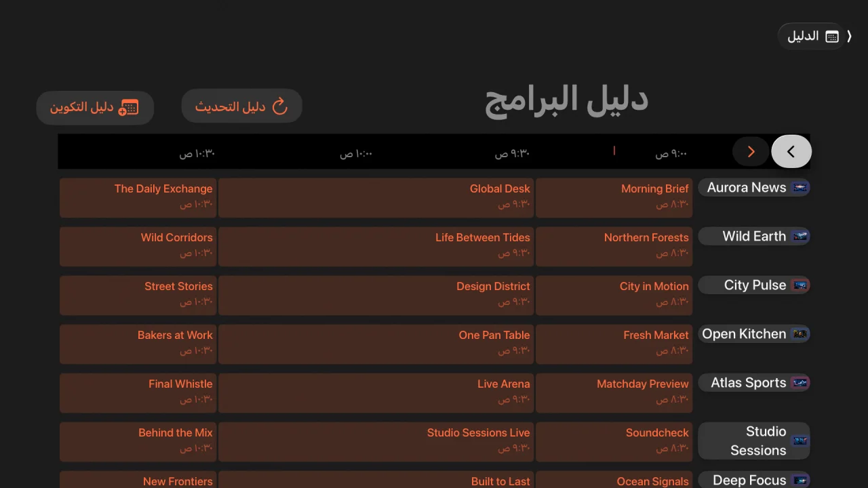This screenshot has width=868, height=488.
Task: Open the دليل التكوين configuration button
Action: 95,108
